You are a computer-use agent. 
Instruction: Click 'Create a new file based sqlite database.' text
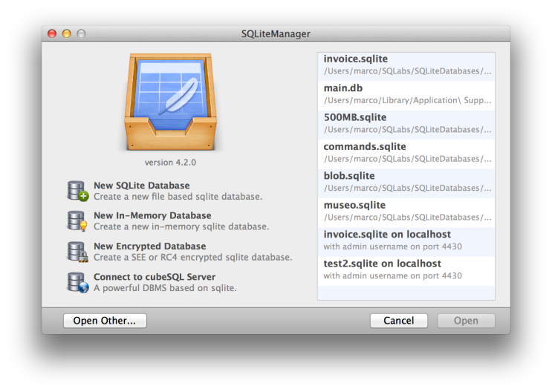pos(178,196)
